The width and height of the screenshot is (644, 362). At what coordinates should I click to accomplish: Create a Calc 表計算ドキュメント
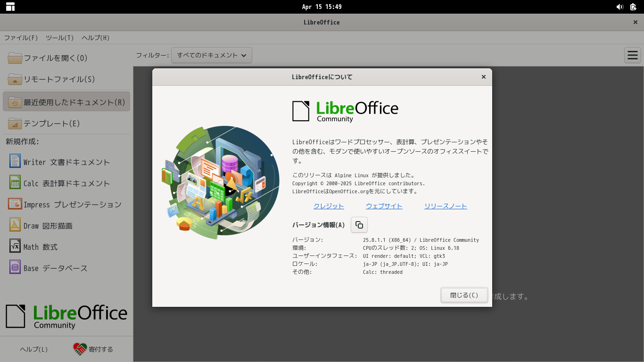[67, 183]
